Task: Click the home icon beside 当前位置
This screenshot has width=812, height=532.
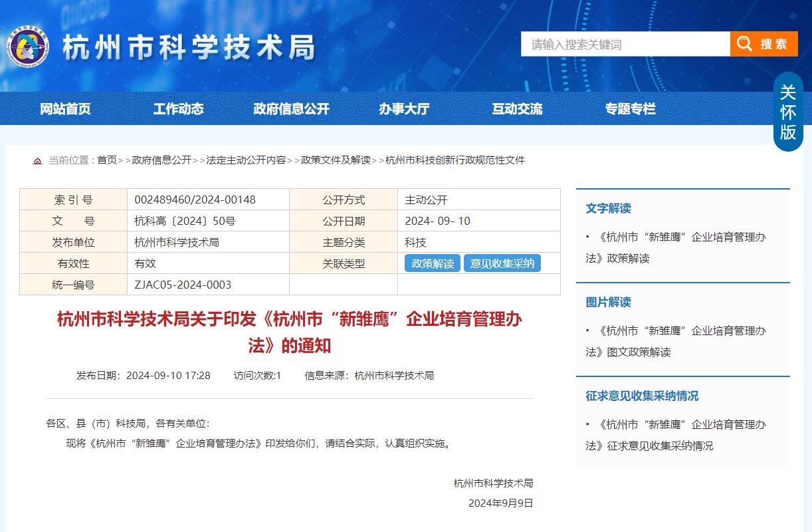Action: (38, 160)
